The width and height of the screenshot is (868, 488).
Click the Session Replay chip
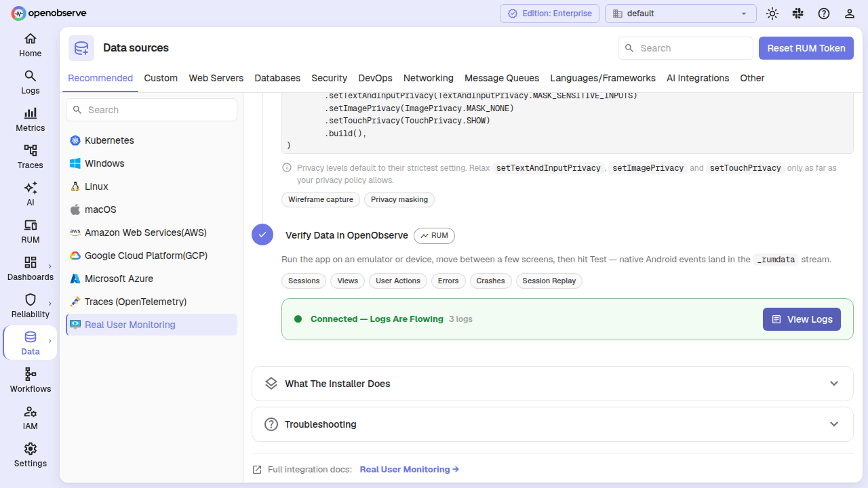pos(549,281)
